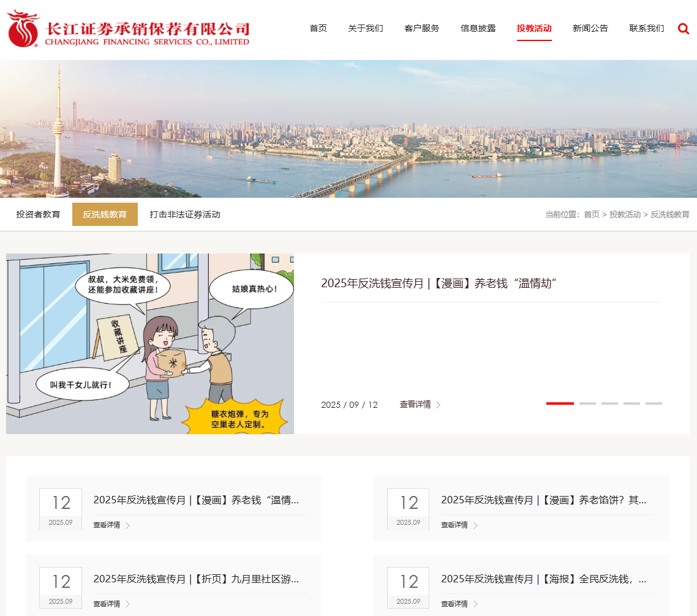Open the 关于我们 navigation menu
Viewport: 697px width, 616px height.
point(366,28)
